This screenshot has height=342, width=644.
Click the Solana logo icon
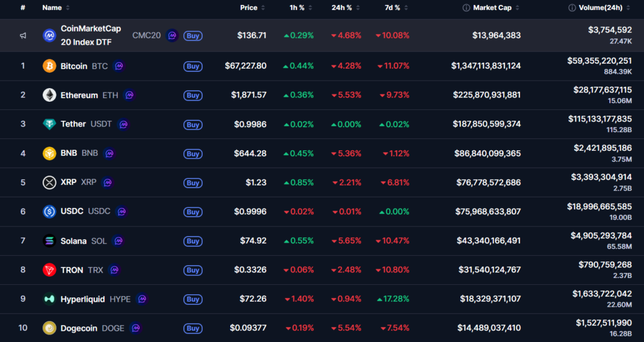49,241
